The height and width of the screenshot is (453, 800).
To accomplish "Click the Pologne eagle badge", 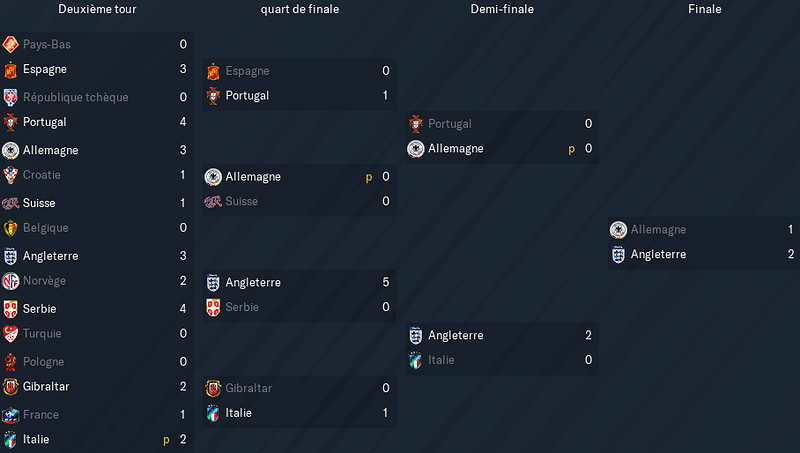I will click(x=10, y=362).
